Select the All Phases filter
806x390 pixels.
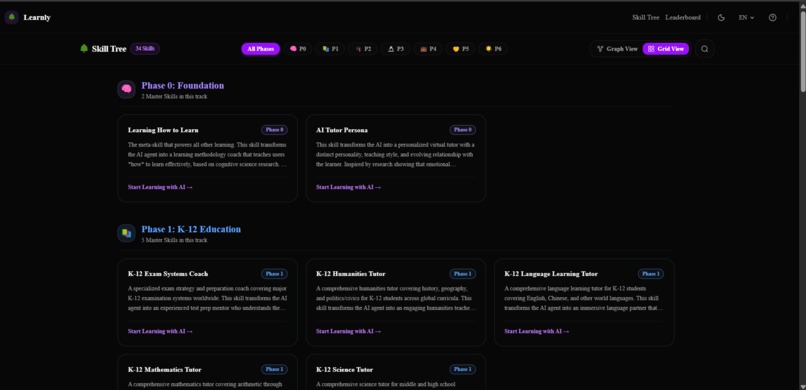point(261,49)
